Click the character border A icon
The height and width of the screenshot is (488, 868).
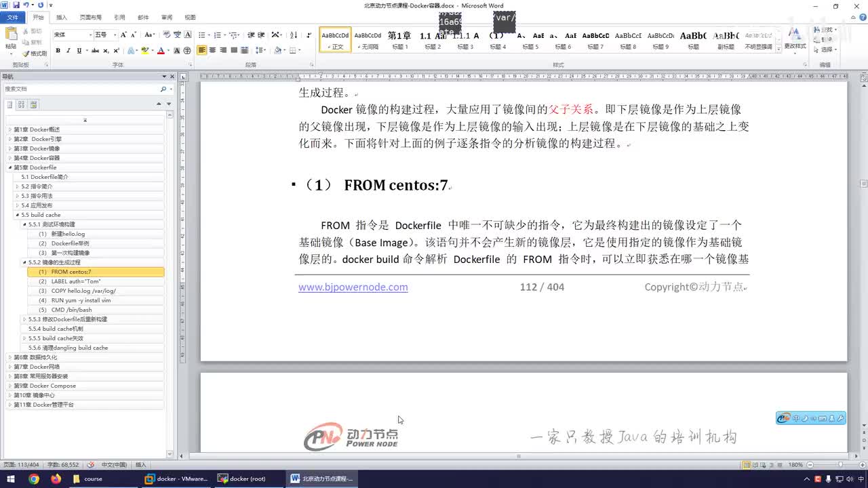(188, 35)
